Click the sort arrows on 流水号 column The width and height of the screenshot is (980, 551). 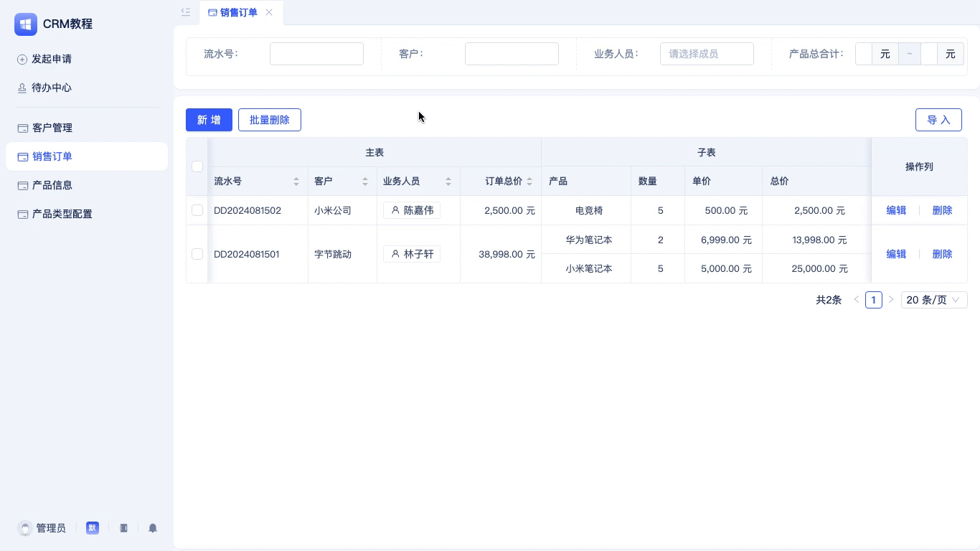point(296,181)
